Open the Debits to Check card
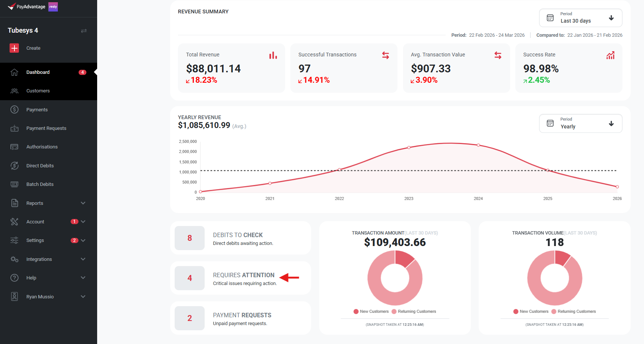This screenshot has width=644, height=344. [x=240, y=238]
